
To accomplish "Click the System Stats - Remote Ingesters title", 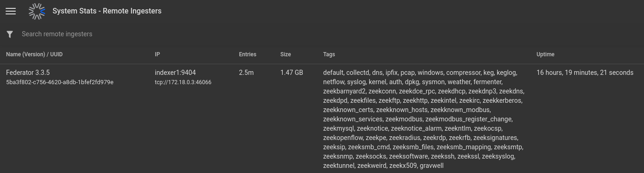I will click(107, 11).
